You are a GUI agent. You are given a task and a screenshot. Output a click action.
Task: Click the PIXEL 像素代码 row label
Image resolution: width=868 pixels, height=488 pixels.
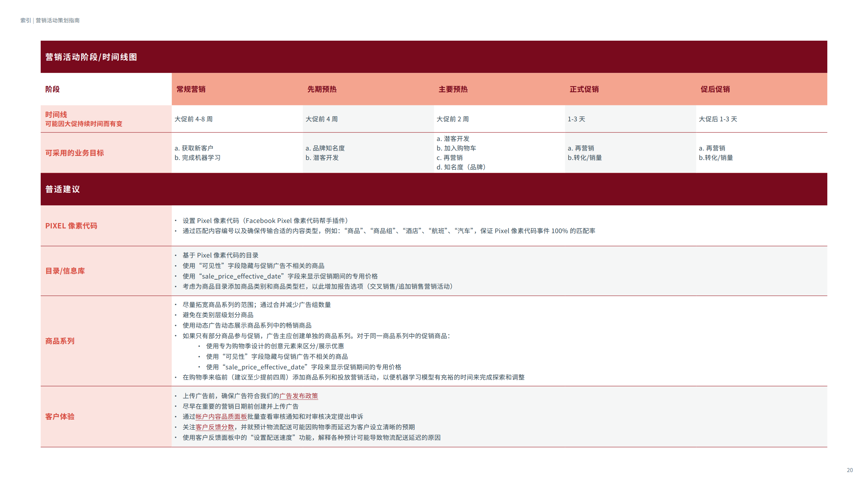tap(71, 226)
